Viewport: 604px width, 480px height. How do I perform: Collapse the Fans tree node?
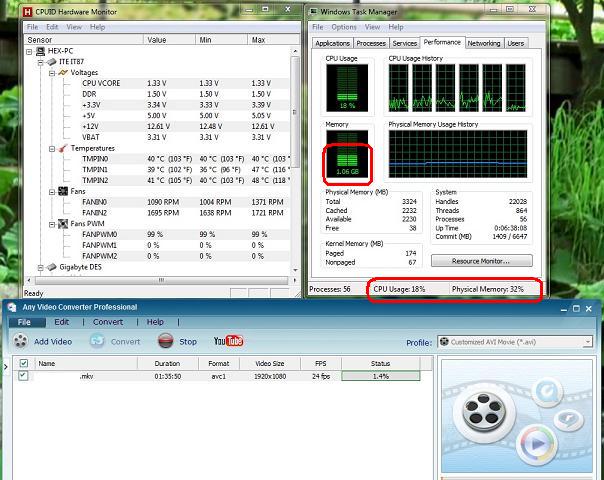pos(52,191)
